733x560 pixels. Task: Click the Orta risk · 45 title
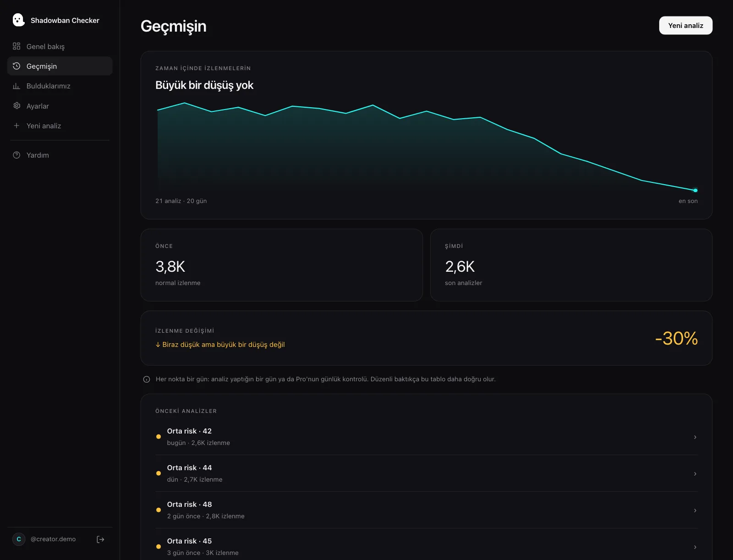(x=189, y=541)
